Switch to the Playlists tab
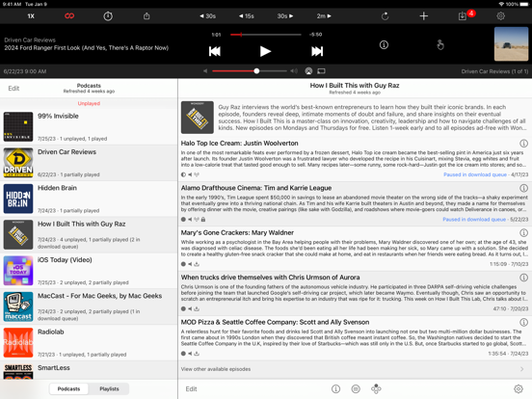 (x=109, y=388)
